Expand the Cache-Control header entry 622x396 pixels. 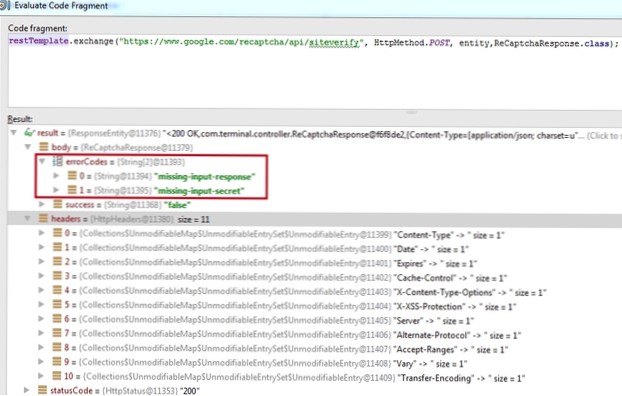tap(42, 276)
